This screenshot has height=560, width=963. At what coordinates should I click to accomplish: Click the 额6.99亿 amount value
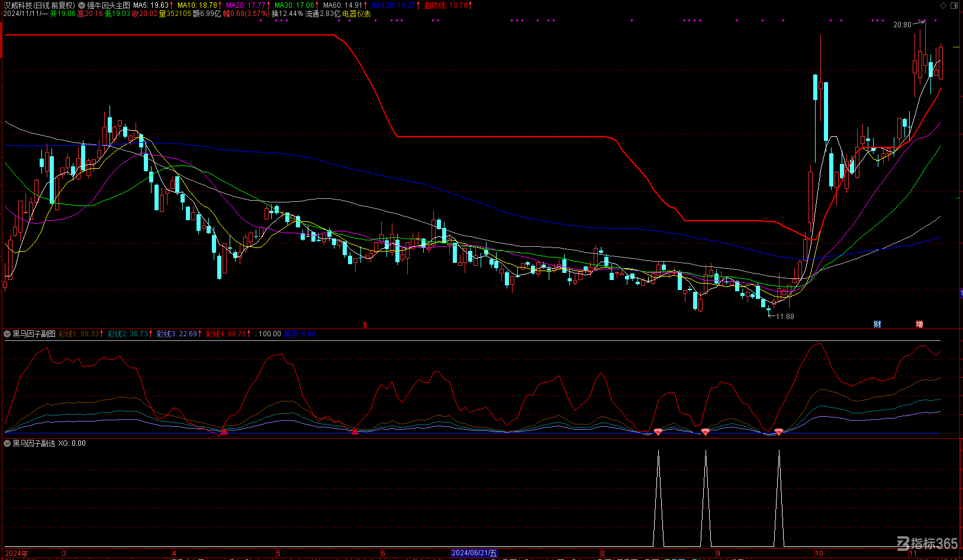coord(207,14)
